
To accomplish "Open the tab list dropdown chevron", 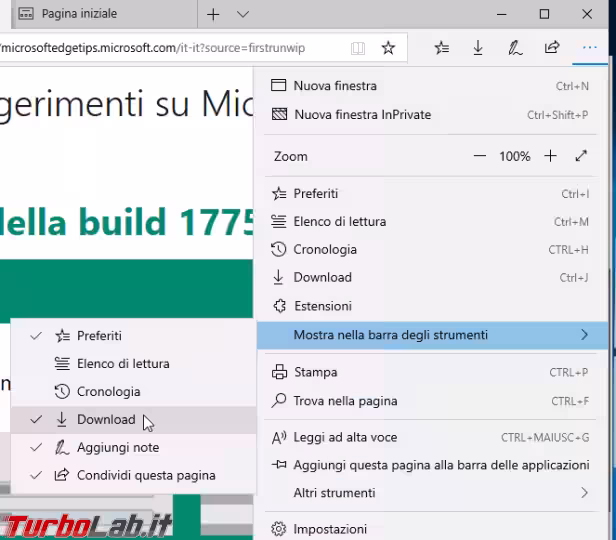I will [x=243, y=14].
